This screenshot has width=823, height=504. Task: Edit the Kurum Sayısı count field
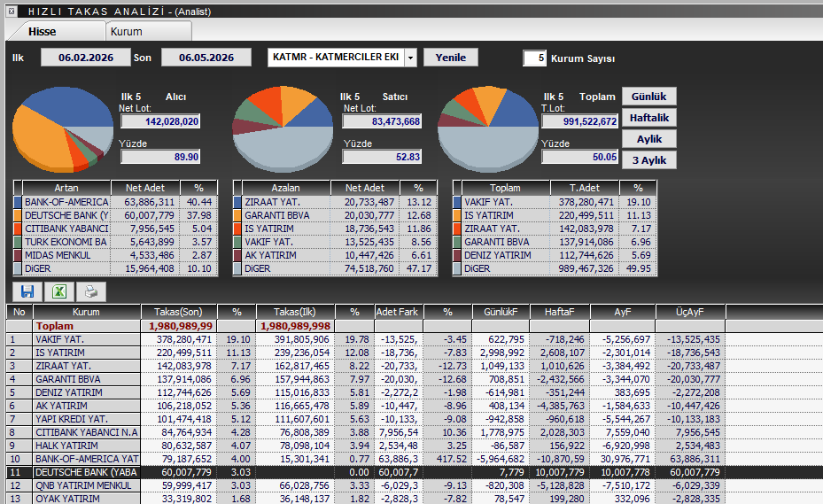click(x=535, y=58)
